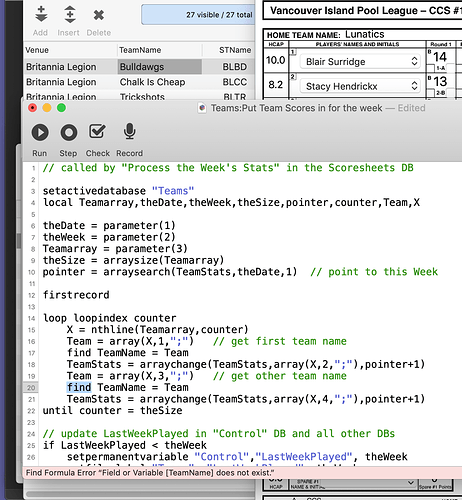This screenshot has height=500, width=462.
Task: Click the until counter = theSize line
Action: [x=112, y=410]
